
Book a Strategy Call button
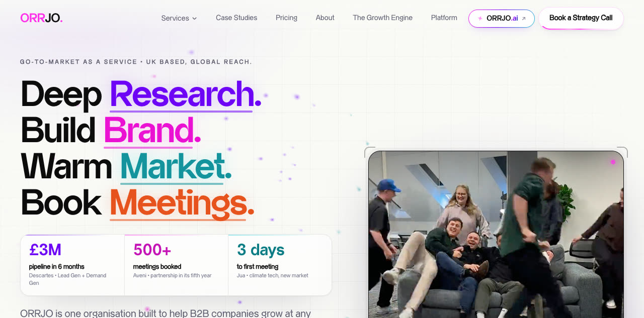[581, 18]
